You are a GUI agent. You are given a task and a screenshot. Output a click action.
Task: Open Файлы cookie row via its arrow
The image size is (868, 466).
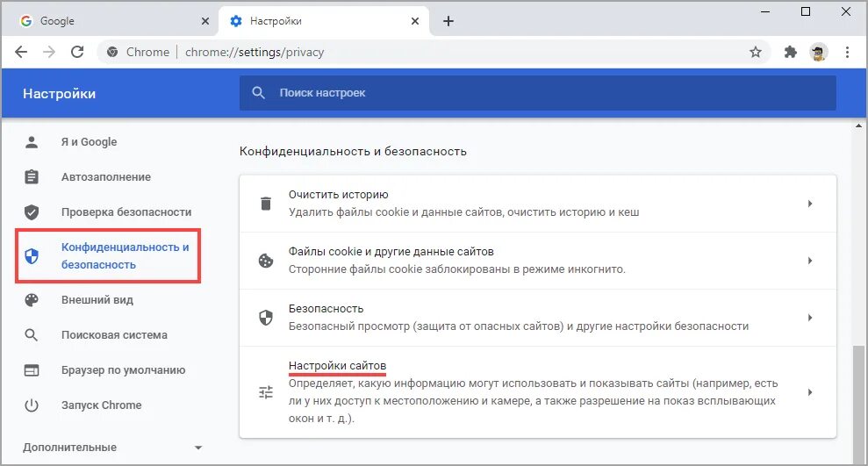point(810,261)
